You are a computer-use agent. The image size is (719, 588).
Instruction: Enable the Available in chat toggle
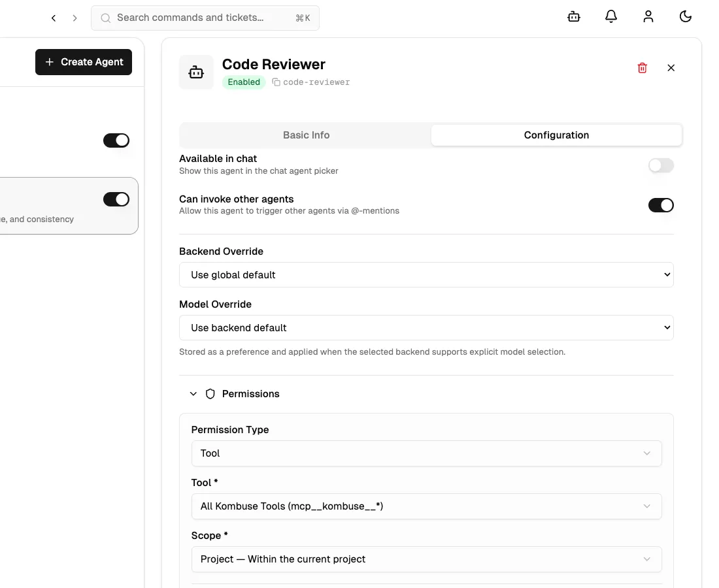661,165
